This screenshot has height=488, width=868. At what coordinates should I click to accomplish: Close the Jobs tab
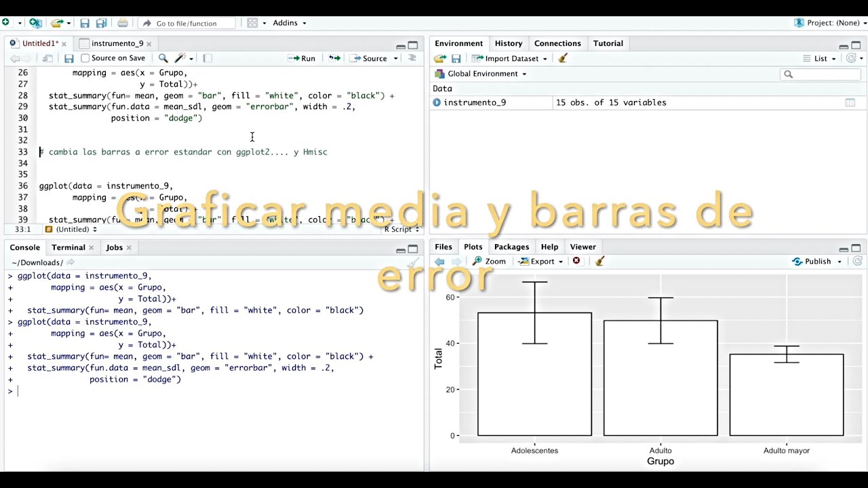129,248
